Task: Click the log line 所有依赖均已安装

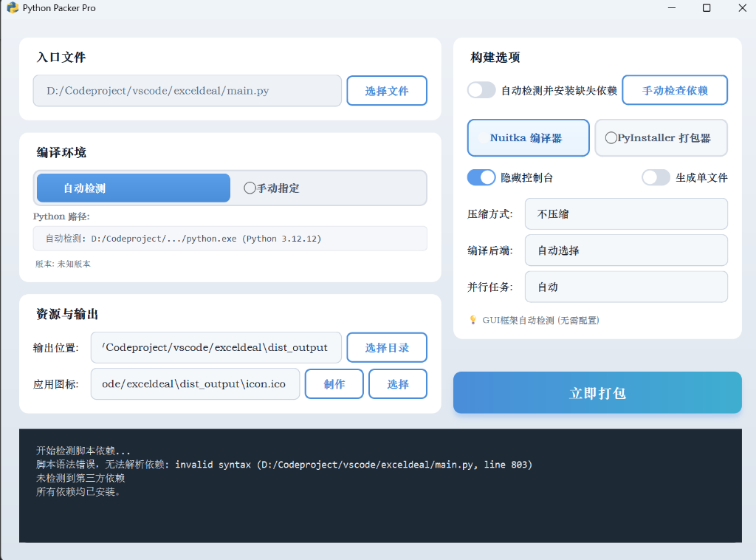Action: (78, 491)
